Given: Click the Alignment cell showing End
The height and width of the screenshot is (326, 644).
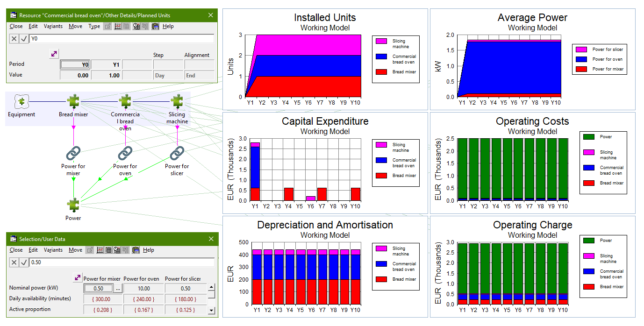Looking at the screenshot, I should click(199, 75).
